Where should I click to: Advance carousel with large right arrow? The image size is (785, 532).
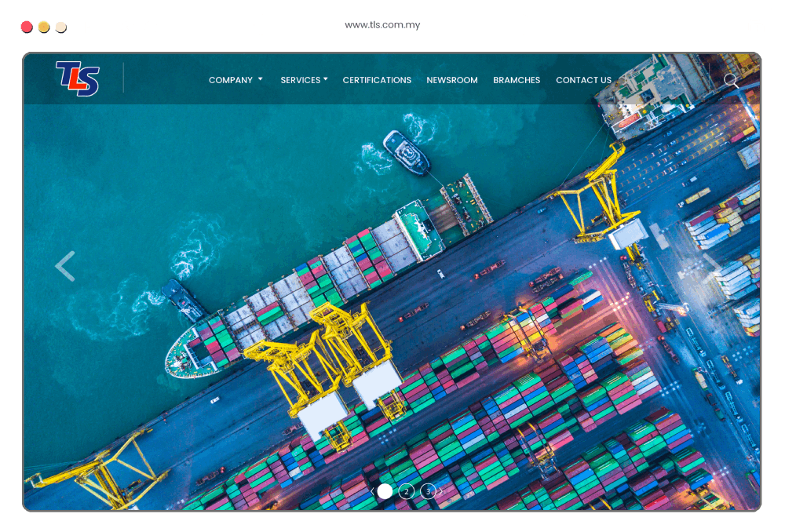coord(710,267)
